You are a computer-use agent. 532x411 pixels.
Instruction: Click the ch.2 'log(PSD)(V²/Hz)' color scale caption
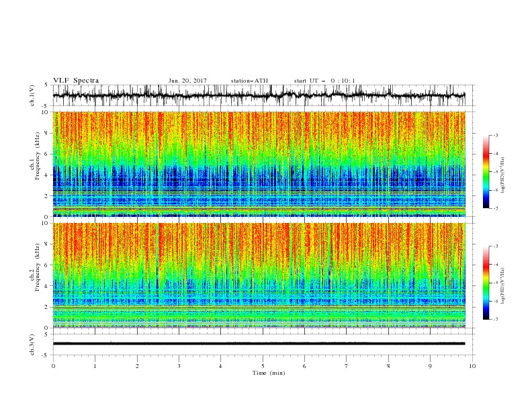[502, 286]
